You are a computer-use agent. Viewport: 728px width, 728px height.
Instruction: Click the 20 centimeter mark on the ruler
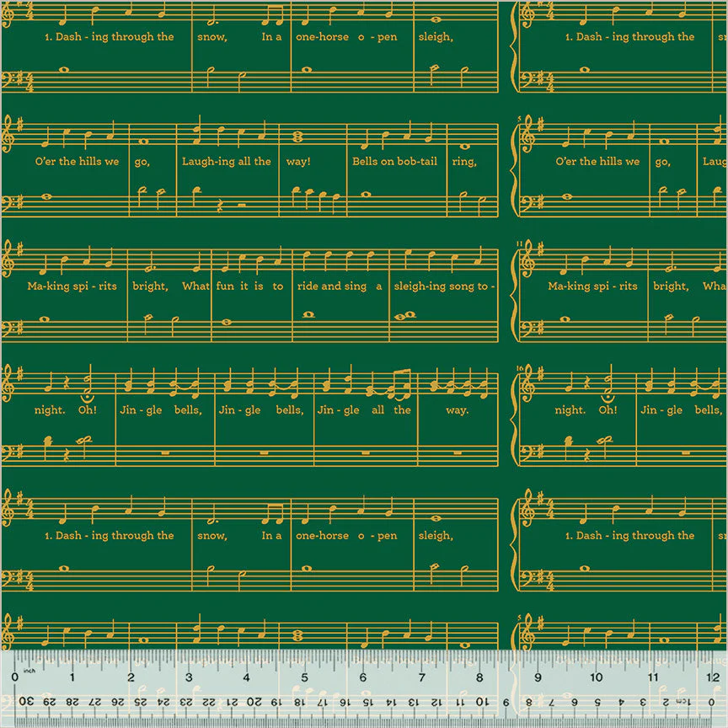254,702
